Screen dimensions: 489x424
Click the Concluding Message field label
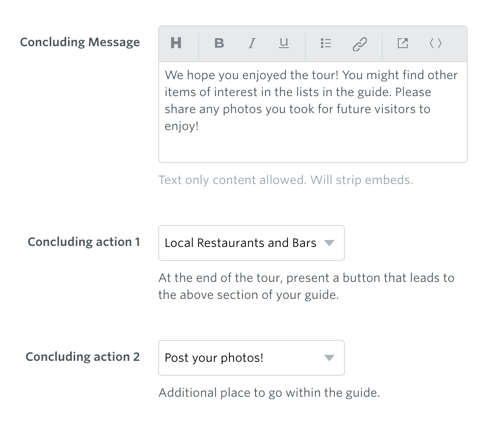tap(80, 42)
